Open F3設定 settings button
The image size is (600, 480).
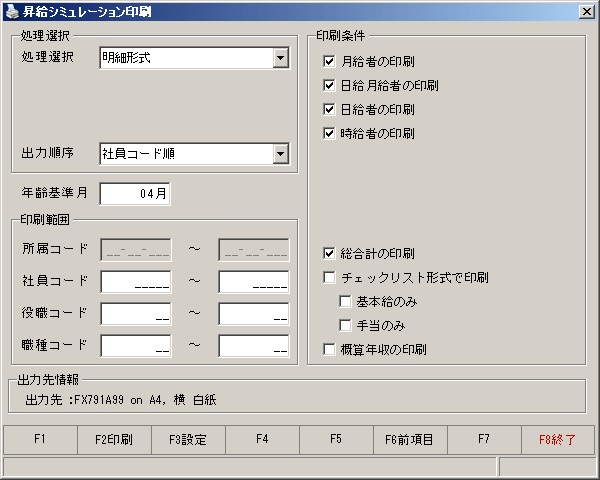tap(188, 439)
